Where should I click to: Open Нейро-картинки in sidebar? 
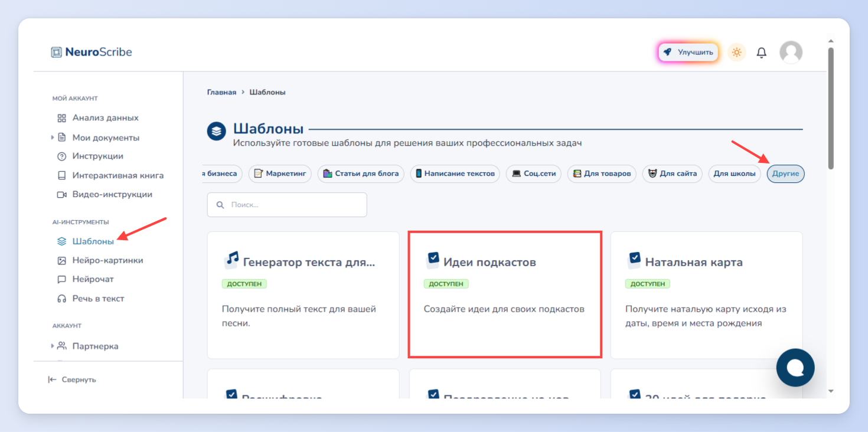[107, 260]
